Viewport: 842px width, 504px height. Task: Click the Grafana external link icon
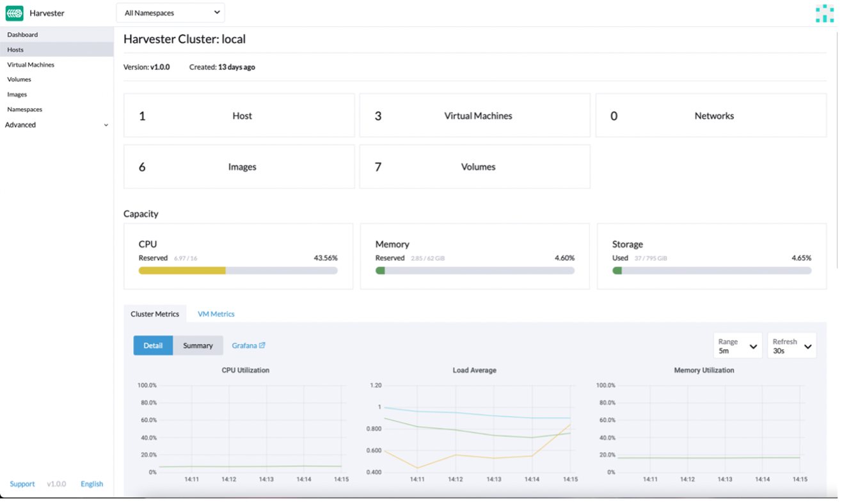pos(262,345)
